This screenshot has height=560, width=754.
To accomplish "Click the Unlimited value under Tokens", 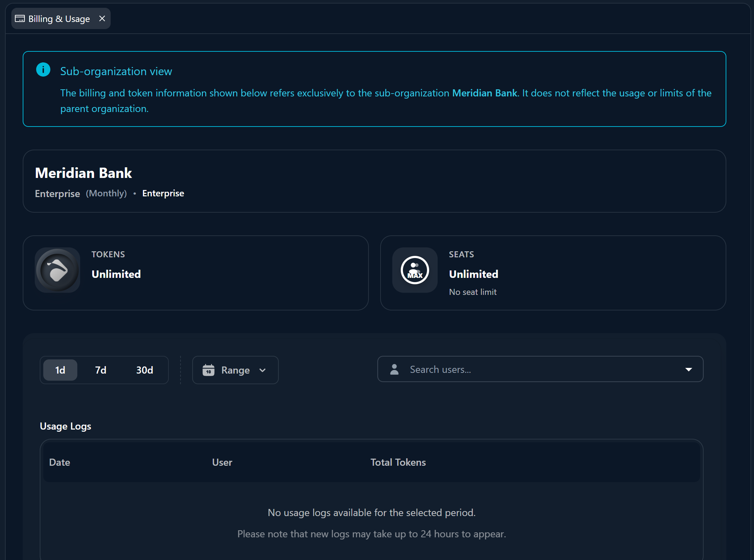I will click(116, 274).
